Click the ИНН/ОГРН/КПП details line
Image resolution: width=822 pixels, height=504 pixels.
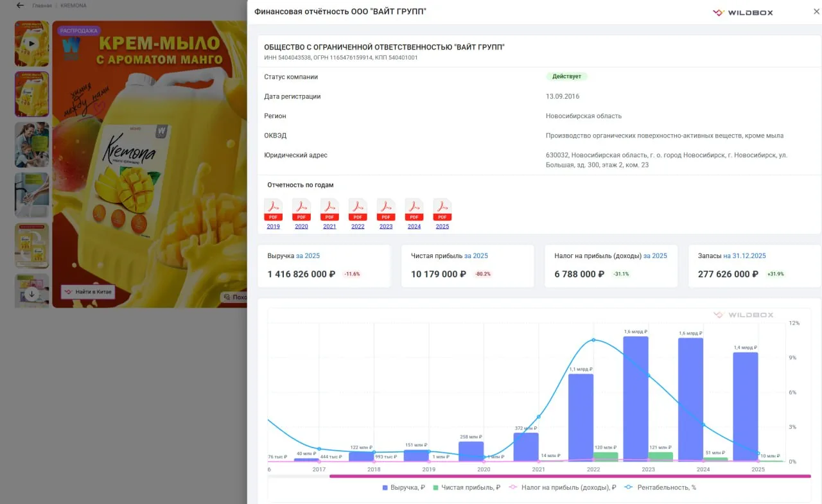click(341, 58)
